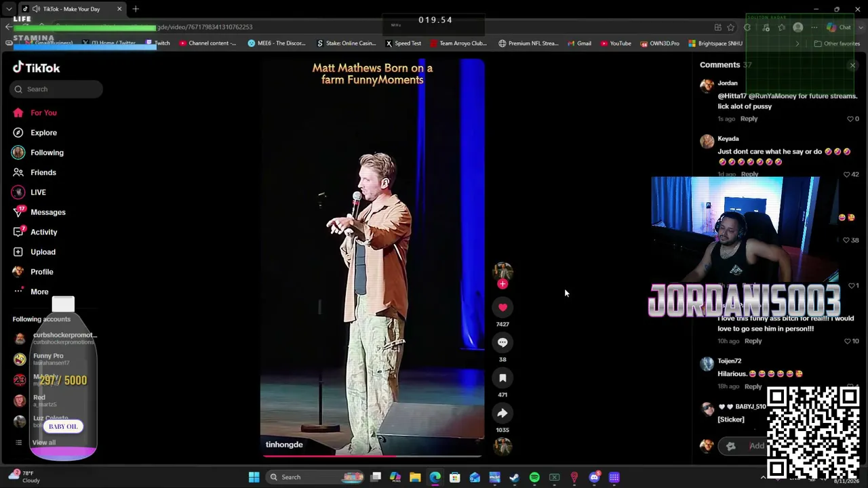
Task: Open Keyada's profile picture
Action: coord(707,141)
